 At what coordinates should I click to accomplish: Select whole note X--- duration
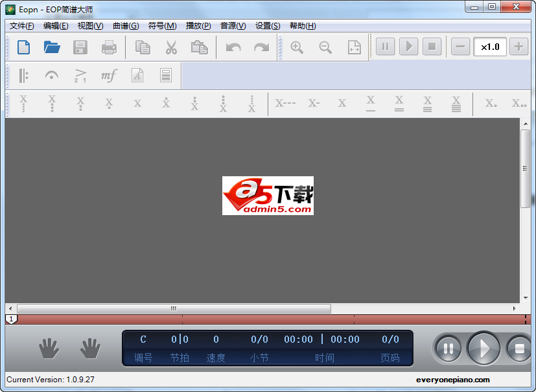(285, 103)
